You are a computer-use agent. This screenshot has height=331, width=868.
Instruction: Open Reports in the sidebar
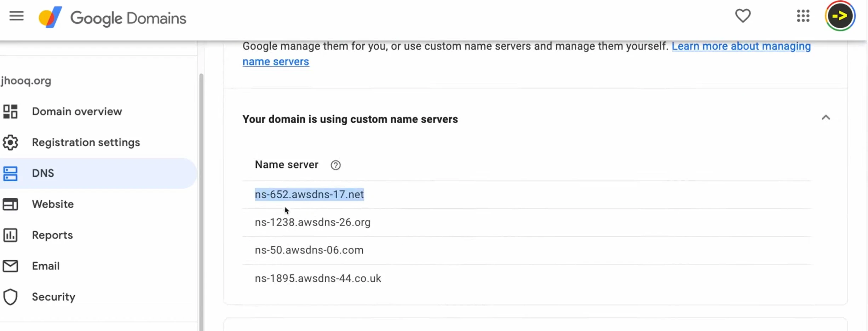pyautogui.click(x=52, y=235)
